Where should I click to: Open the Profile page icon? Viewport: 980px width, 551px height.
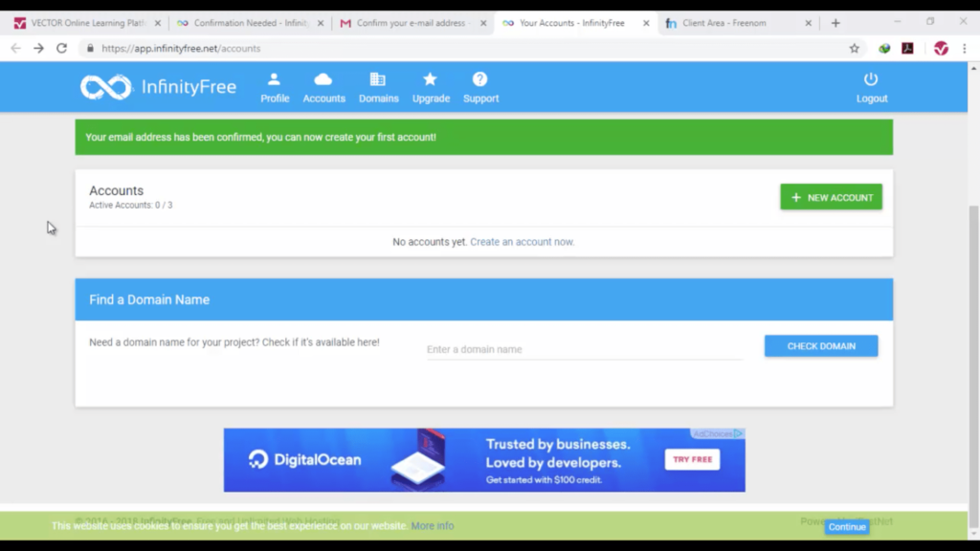[275, 87]
